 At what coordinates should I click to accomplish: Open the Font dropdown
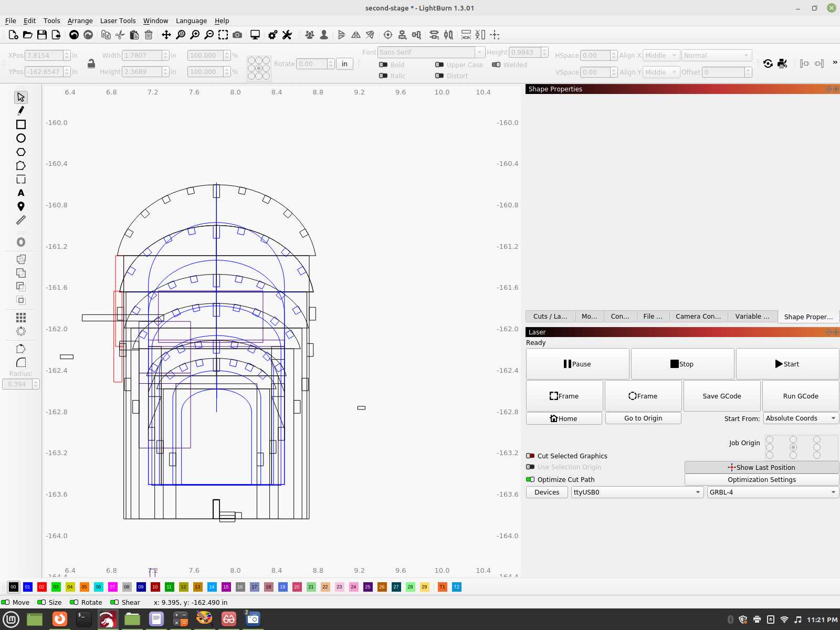click(479, 52)
